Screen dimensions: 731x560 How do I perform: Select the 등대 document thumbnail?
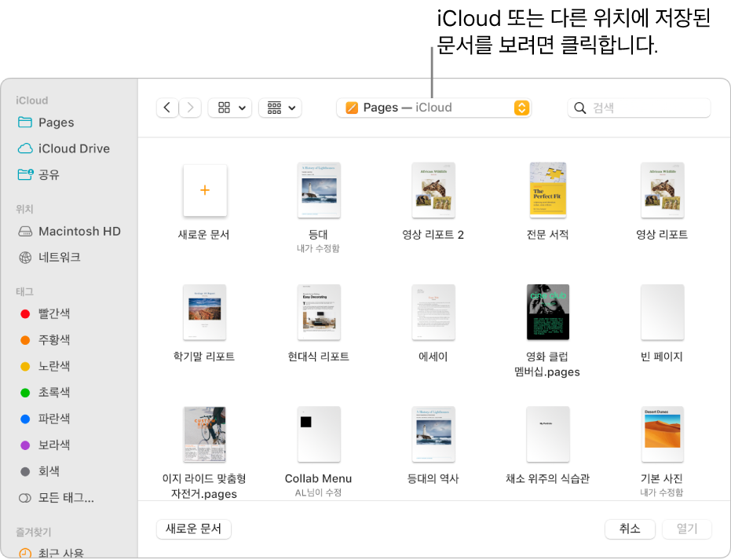[x=319, y=190]
